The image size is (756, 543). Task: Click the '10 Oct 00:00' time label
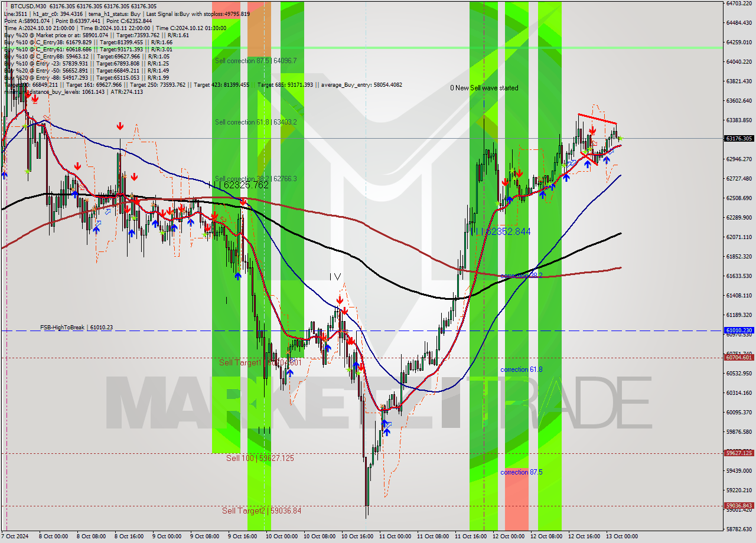(x=281, y=537)
